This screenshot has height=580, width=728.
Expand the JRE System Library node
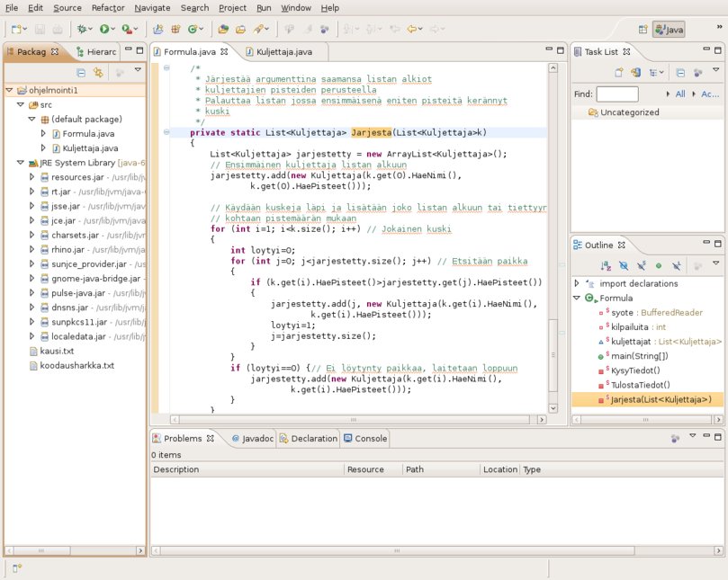pyautogui.click(x=20, y=163)
